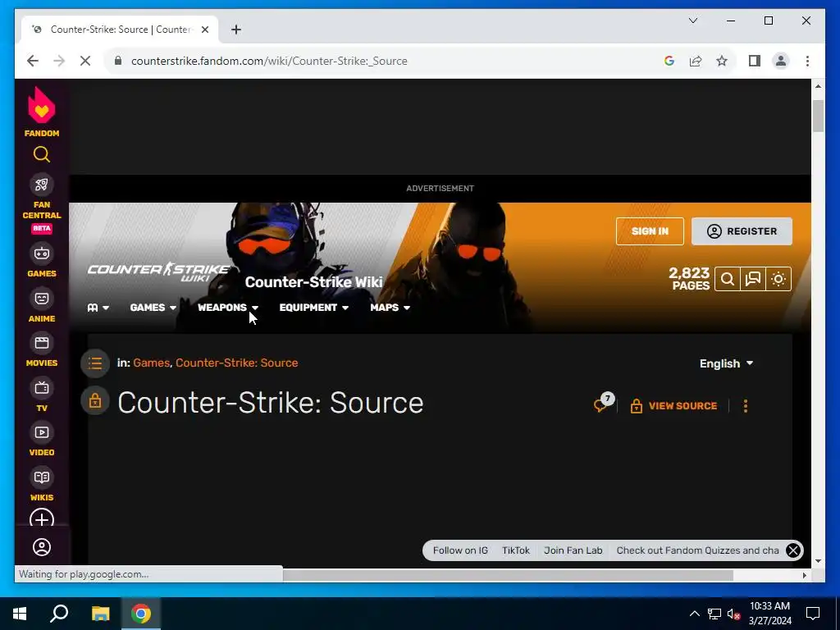Show hidden system tray icons
The image size is (840, 630).
click(694, 614)
